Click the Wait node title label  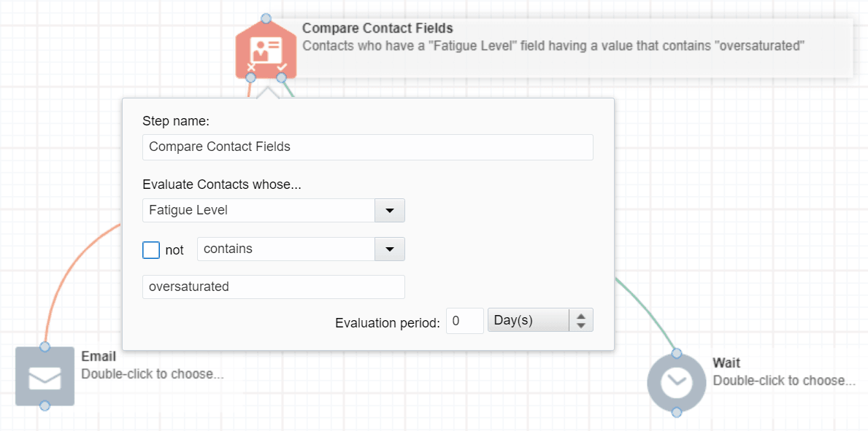tap(727, 362)
